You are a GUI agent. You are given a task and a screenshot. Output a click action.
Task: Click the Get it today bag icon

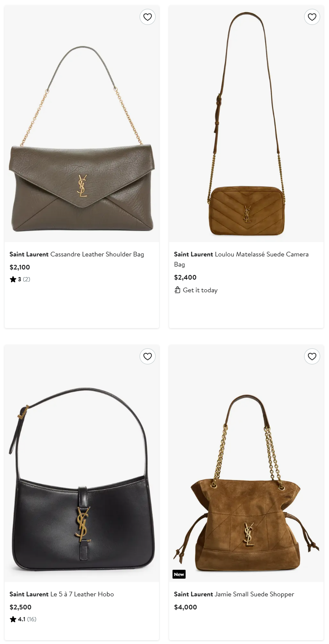[x=178, y=290]
